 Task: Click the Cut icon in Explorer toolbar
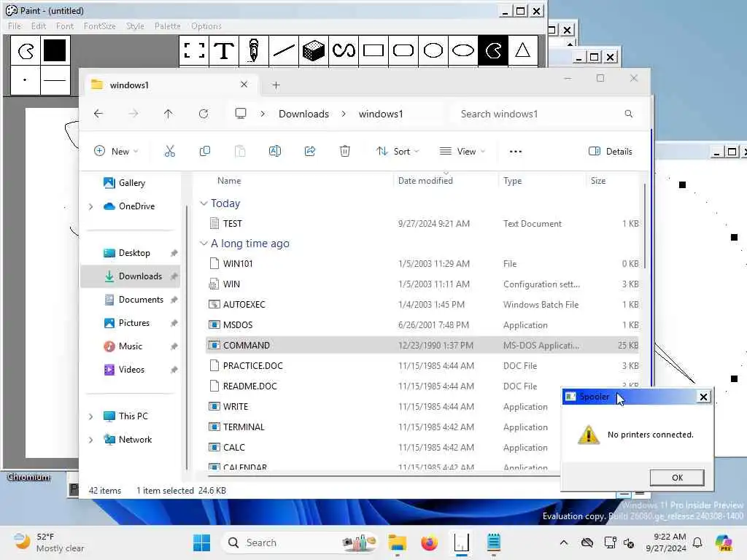click(169, 152)
